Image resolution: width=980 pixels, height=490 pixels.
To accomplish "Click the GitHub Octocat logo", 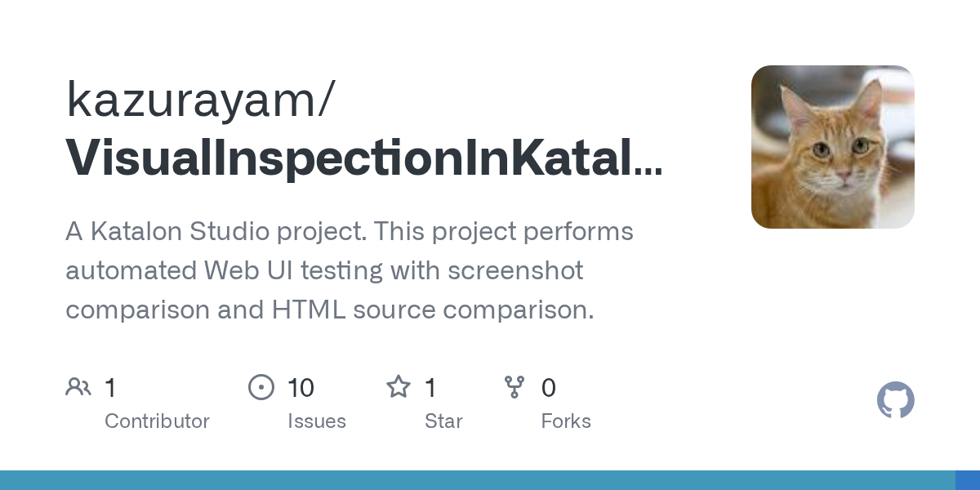I will (x=895, y=400).
